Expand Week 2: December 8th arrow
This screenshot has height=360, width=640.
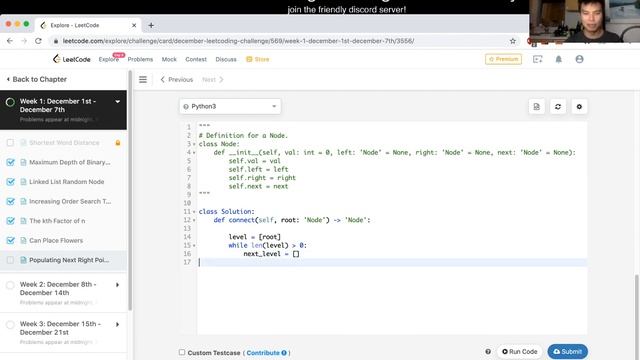click(118, 284)
